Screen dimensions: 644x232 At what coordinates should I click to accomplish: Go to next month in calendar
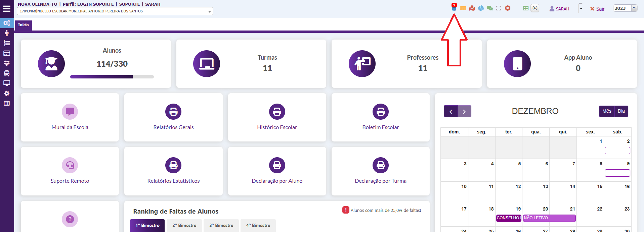pyautogui.click(x=464, y=111)
